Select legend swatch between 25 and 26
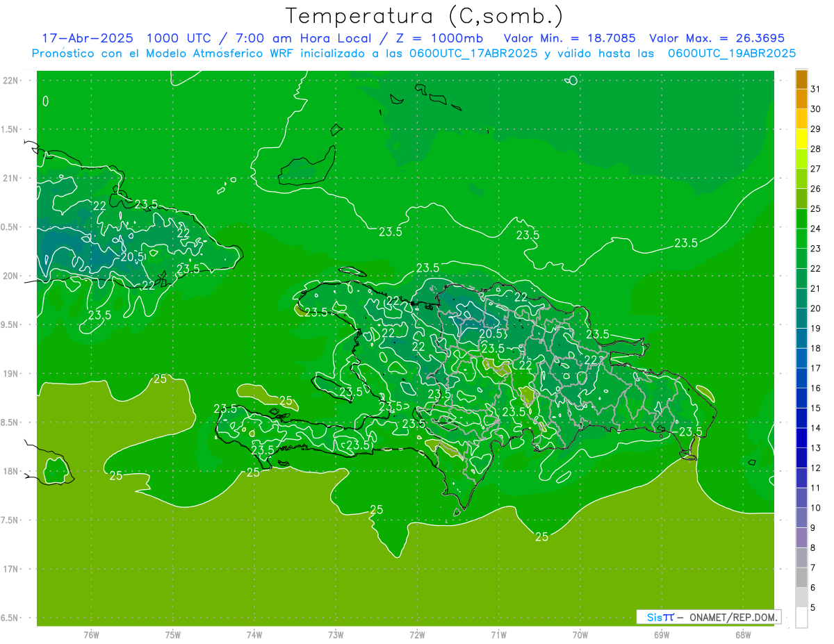The width and height of the screenshot is (834, 644). tap(801, 199)
